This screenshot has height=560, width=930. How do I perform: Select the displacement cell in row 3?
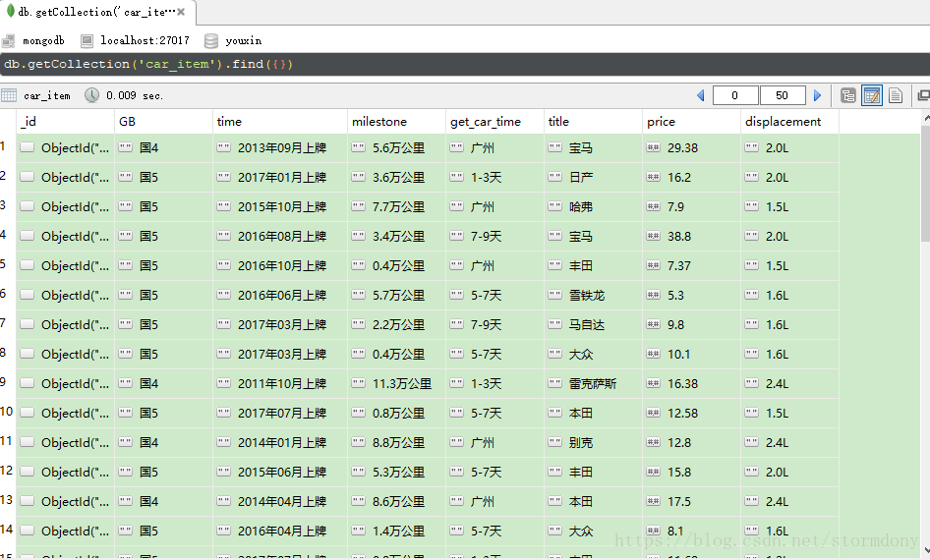[x=790, y=207]
